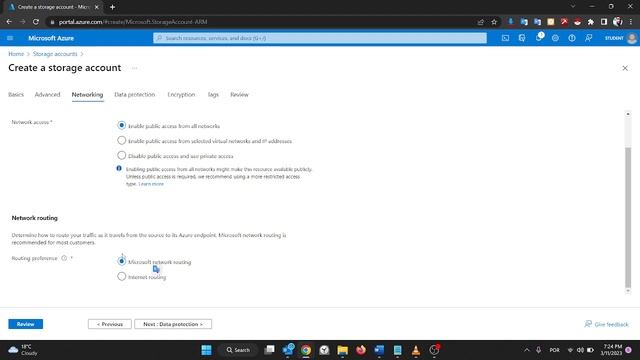Share this page from the address bar

(481, 22)
